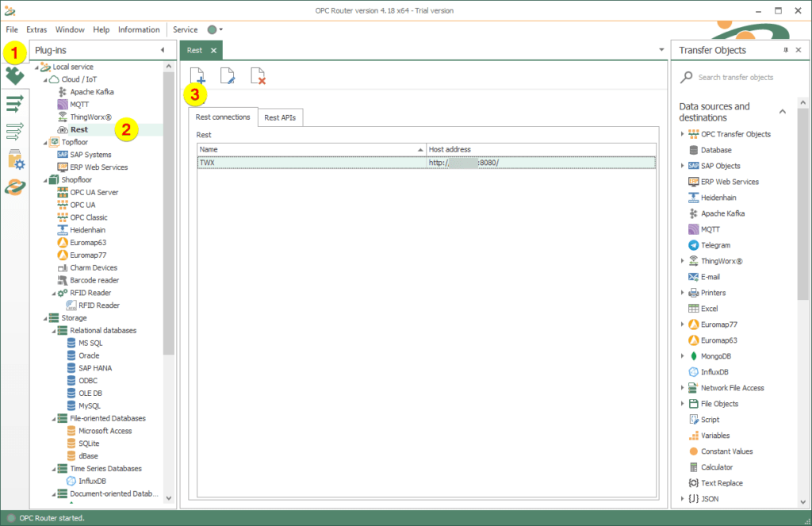Pin the Transfer Objects panel
812x526 pixels.
(x=785, y=50)
